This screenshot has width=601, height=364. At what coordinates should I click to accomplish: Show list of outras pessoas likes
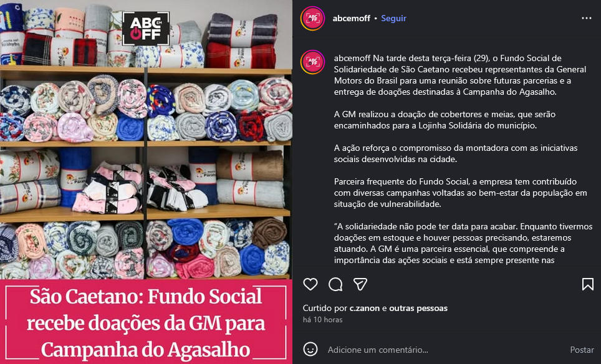418,308
